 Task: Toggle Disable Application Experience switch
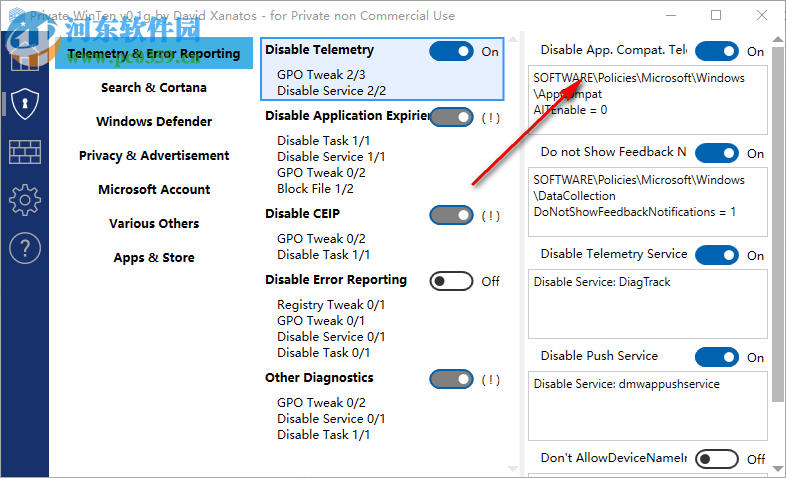451,117
